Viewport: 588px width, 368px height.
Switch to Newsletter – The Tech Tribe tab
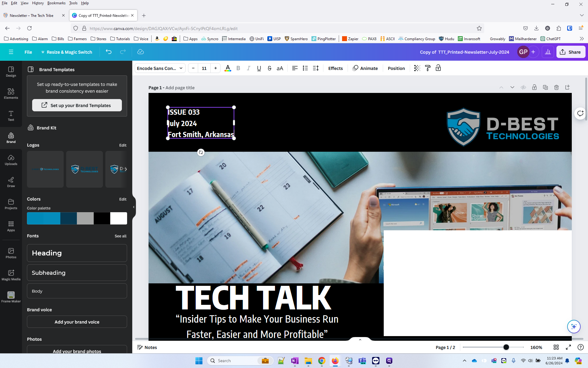32,15
